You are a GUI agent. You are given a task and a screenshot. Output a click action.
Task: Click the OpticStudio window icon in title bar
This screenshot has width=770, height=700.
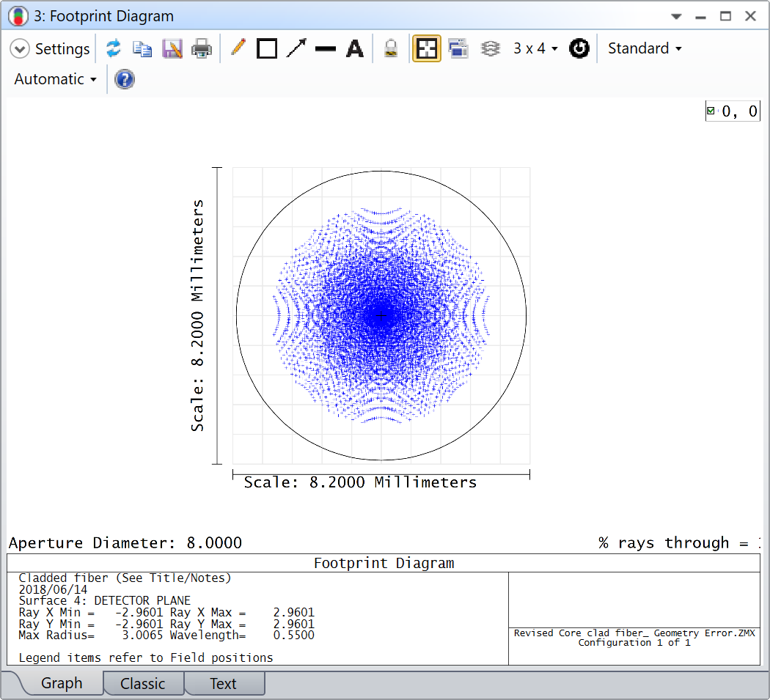pyautogui.click(x=18, y=16)
